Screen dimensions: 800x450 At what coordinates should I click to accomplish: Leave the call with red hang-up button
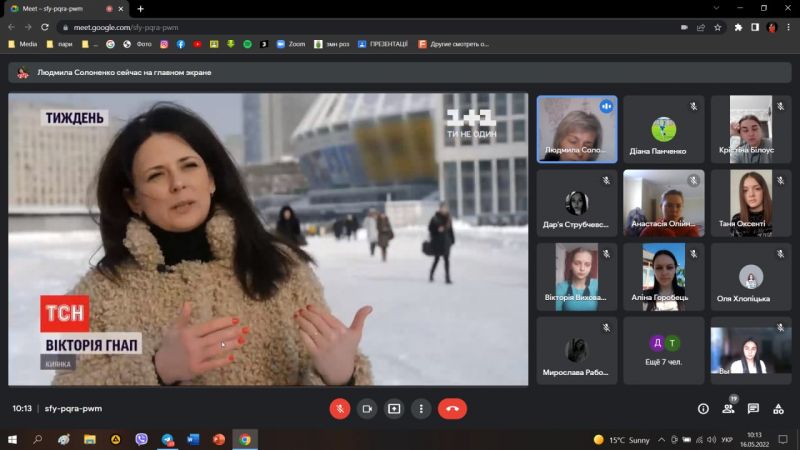[x=452, y=409]
